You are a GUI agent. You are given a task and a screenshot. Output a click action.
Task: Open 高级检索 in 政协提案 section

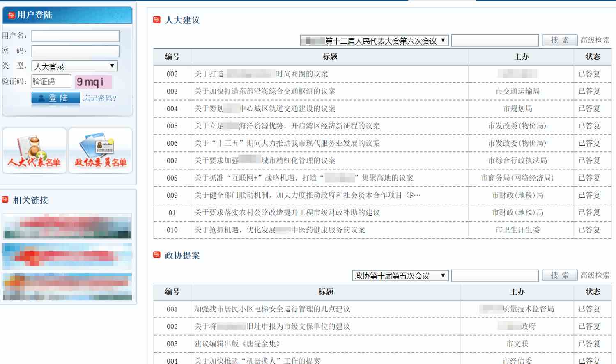[x=595, y=275]
